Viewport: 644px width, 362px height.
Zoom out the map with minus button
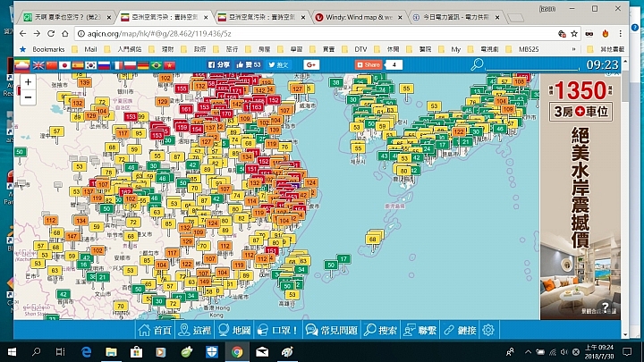pos(28,97)
